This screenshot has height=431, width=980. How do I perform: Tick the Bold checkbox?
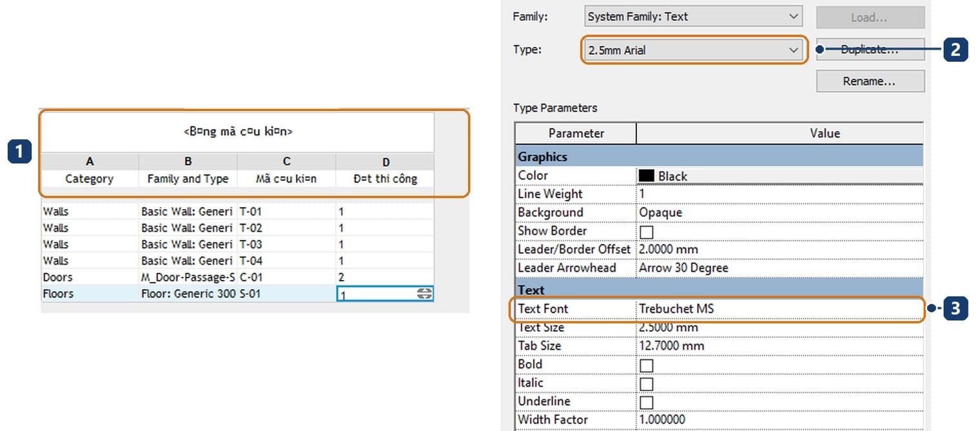point(646,365)
